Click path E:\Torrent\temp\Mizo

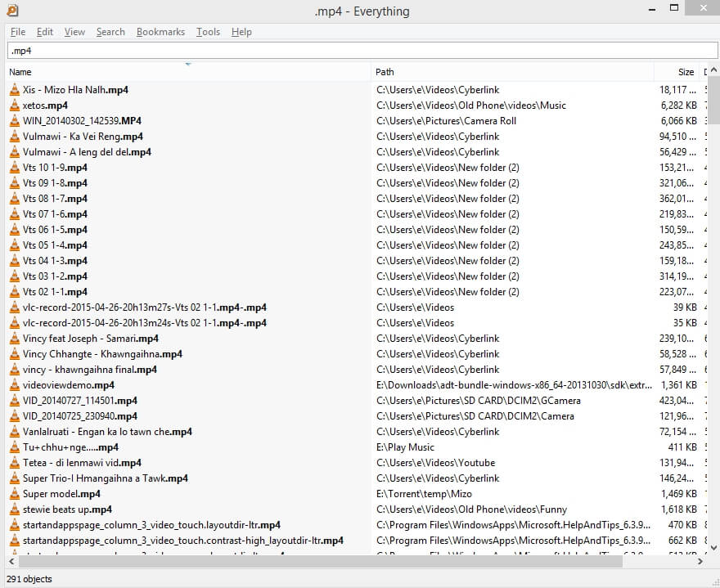click(x=424, y=494)
